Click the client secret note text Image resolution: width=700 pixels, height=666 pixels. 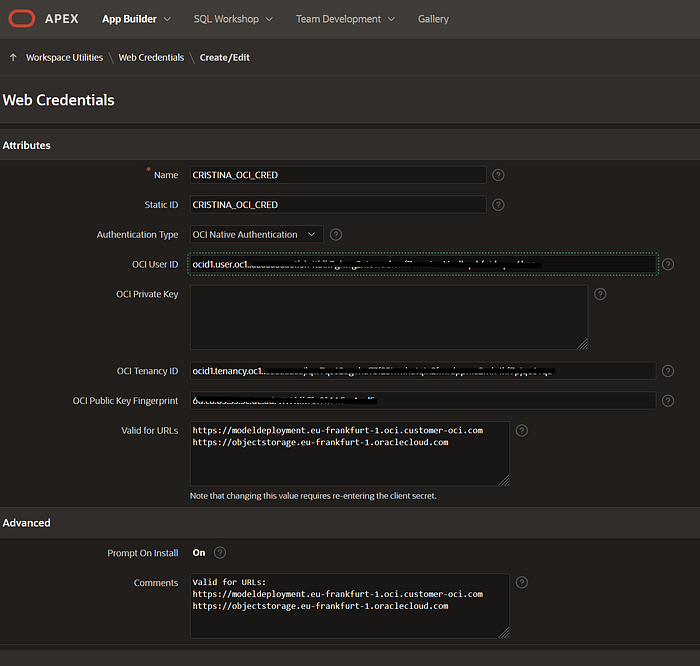coord(313,496)
